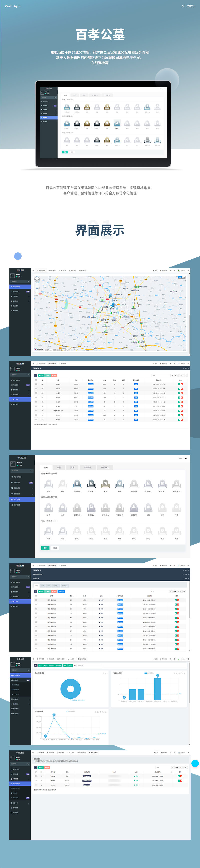This screenshot has height=868, width=200.
Task: Click green 确定 button below large tomb grid
Action: 45,548
